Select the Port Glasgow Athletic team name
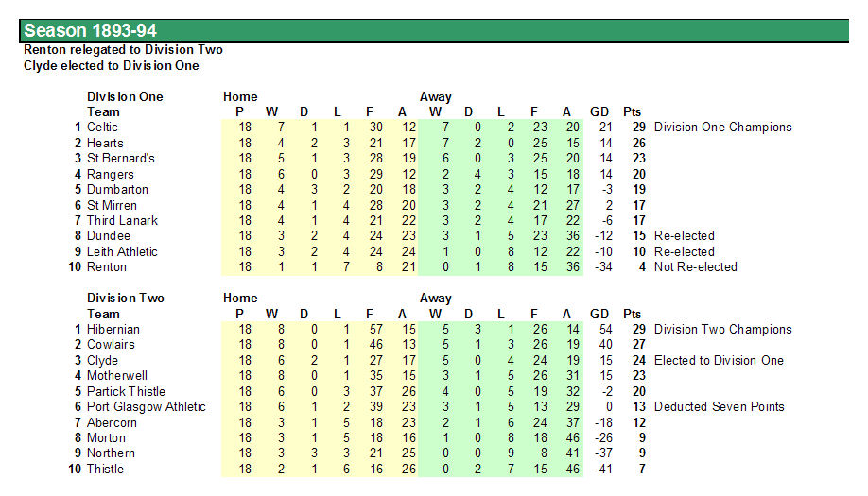 147,407
